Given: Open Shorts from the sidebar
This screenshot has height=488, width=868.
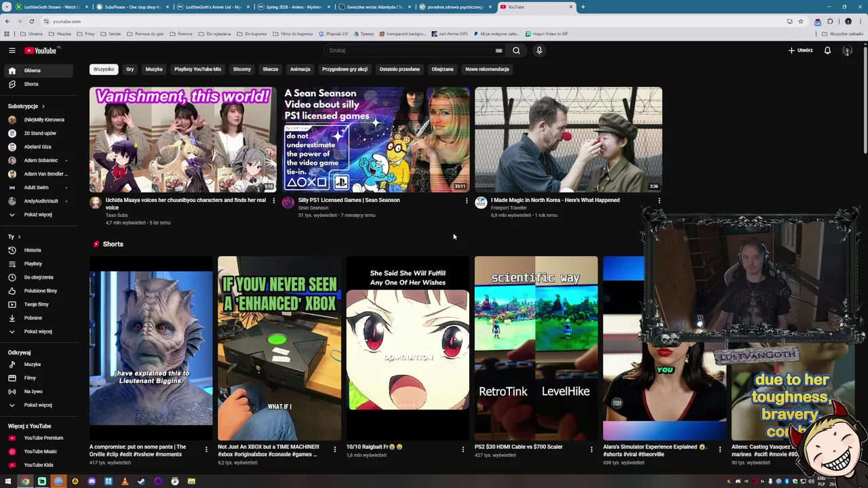Looking at the screenshot, I should (37, 84).
